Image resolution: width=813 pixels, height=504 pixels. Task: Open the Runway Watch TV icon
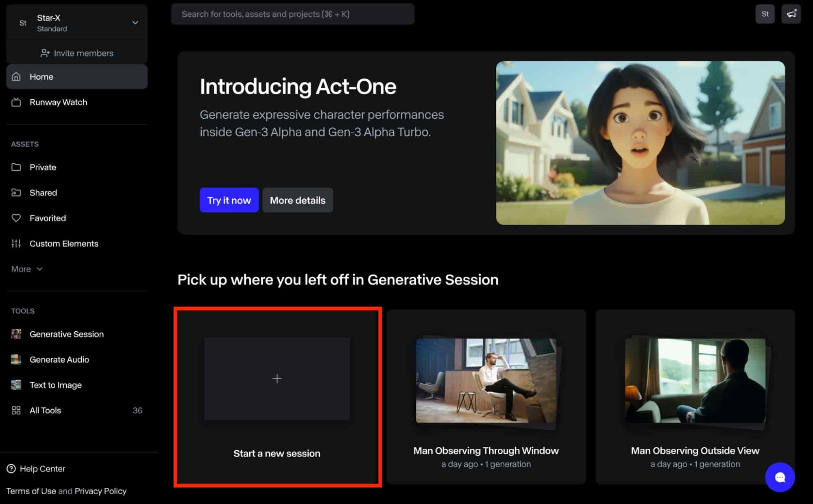pos(16,102)
